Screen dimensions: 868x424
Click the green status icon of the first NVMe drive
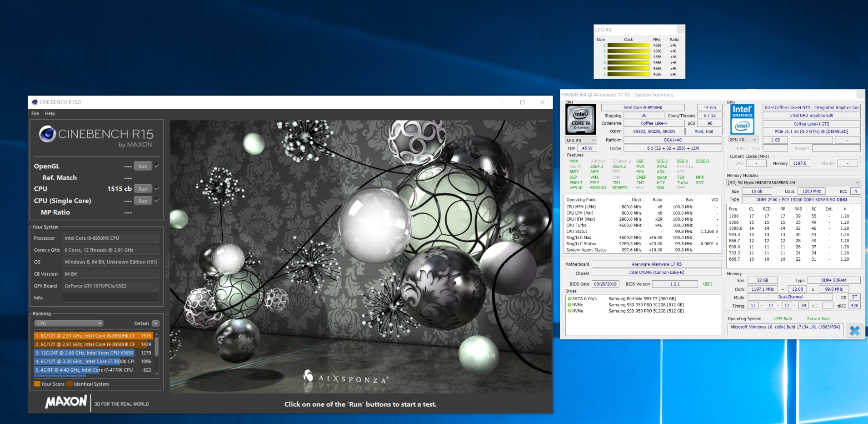569,305
